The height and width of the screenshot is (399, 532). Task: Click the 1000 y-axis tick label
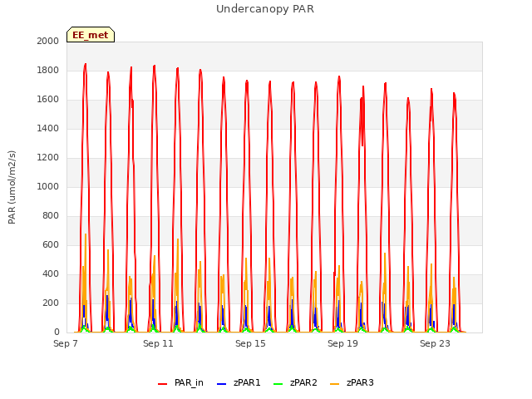pos(48,186)
